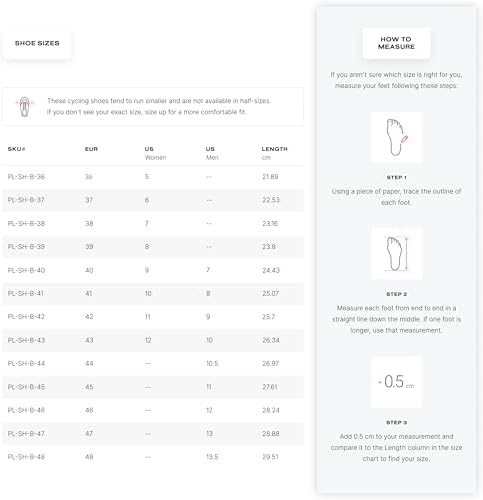Click the Step 1 foot tracing illustration

click(x=396, y=137)
